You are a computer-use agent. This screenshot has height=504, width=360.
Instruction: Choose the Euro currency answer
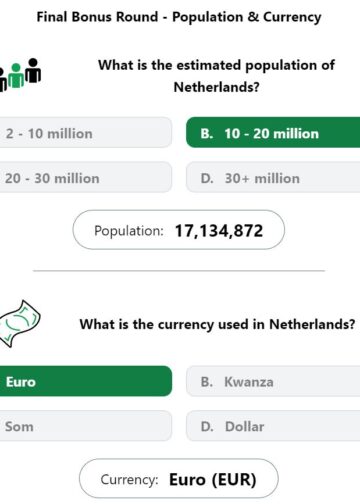(x=86, y=381)
